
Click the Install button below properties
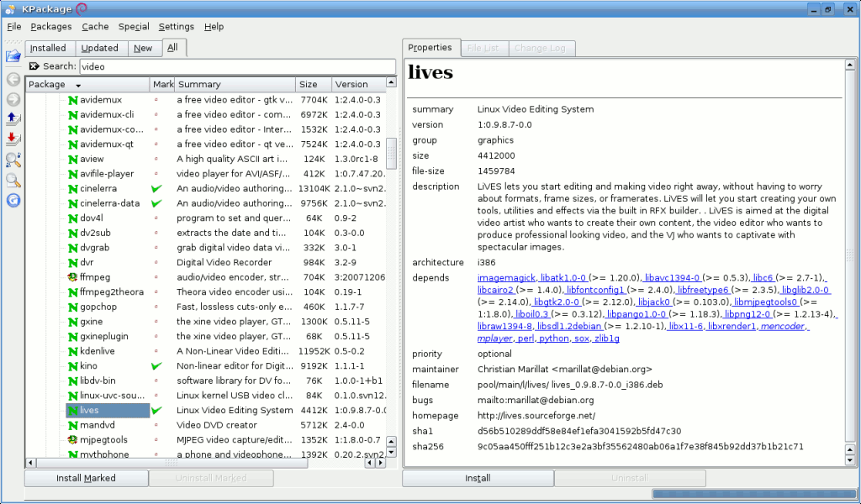click(x=478, y=478)
